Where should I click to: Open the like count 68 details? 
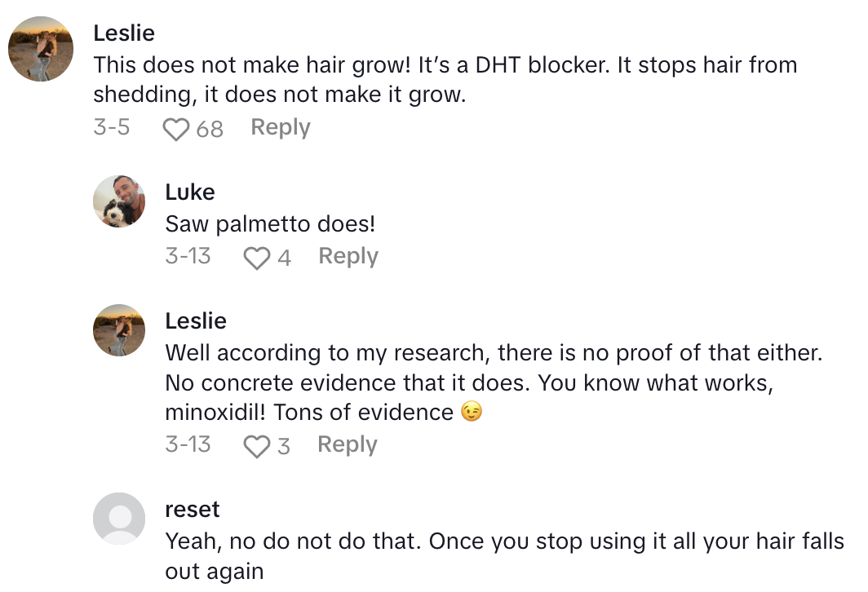209,128
